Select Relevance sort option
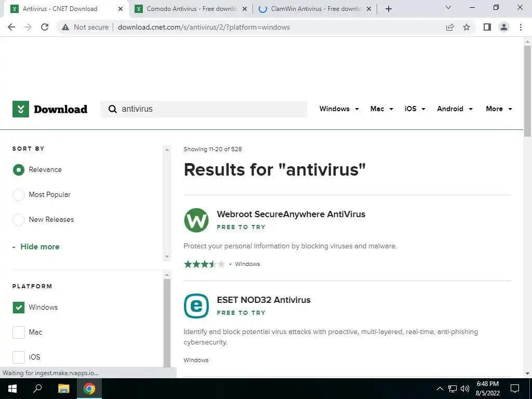The image size is (532, 399). 19,170
